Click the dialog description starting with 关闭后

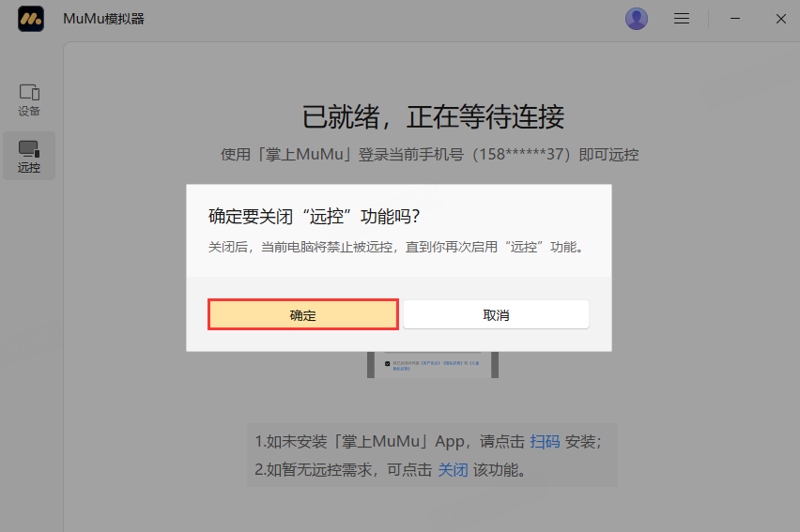[395, 248]
